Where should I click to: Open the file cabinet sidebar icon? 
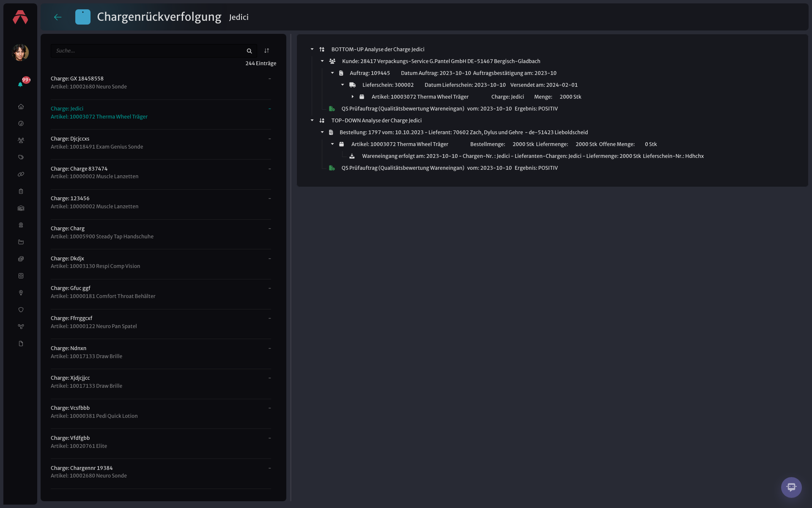(21, 276)
